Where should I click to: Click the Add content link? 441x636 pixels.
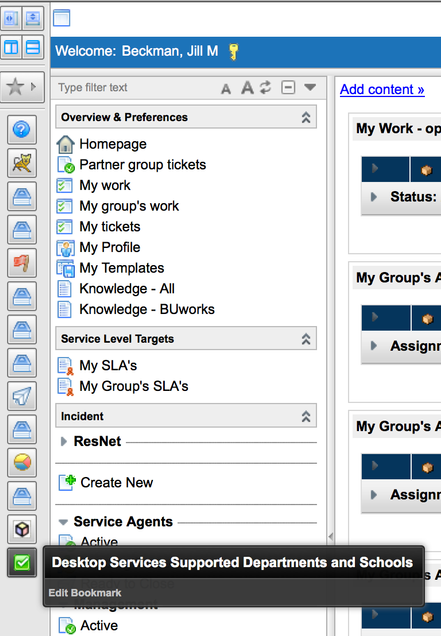[382, 89]
